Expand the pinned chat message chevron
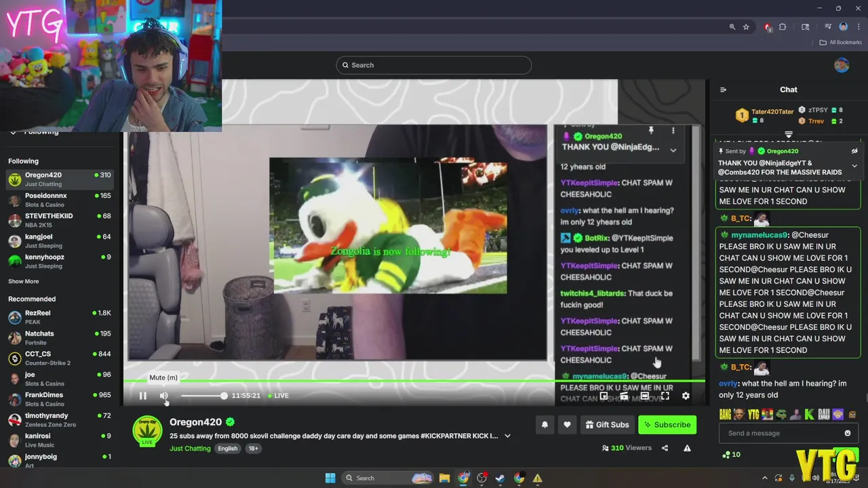868x488 pixels. coord(854,166)
